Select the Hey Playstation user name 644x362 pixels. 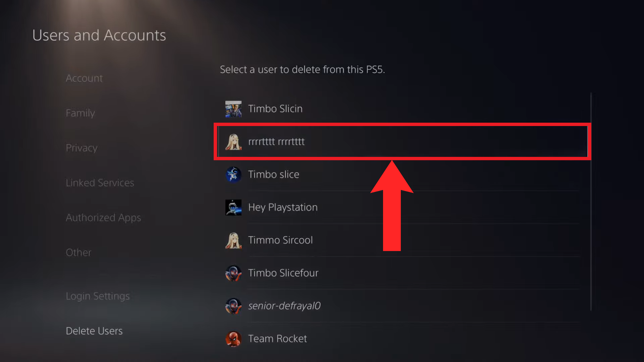click(282, 207)
